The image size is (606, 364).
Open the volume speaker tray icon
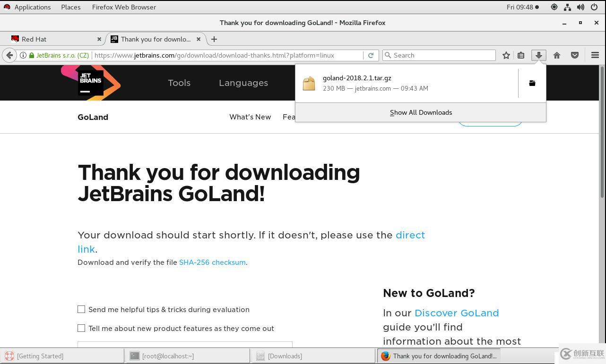580,7
